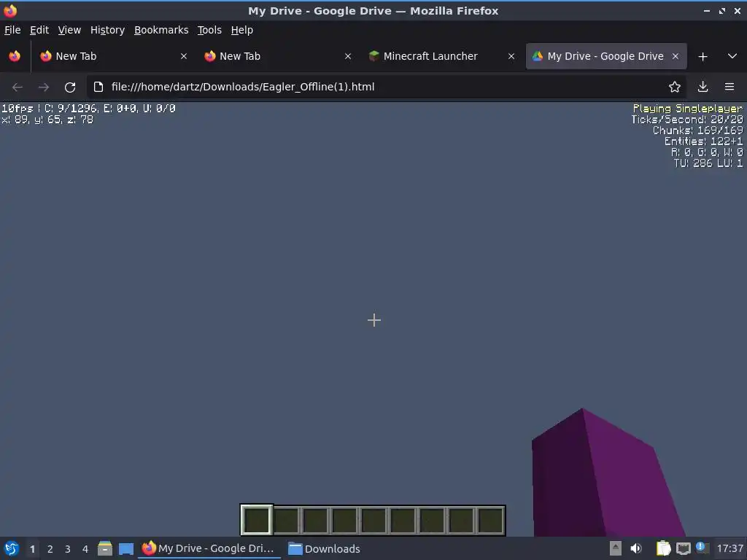Focus the URL address bar

pos(386,87)
